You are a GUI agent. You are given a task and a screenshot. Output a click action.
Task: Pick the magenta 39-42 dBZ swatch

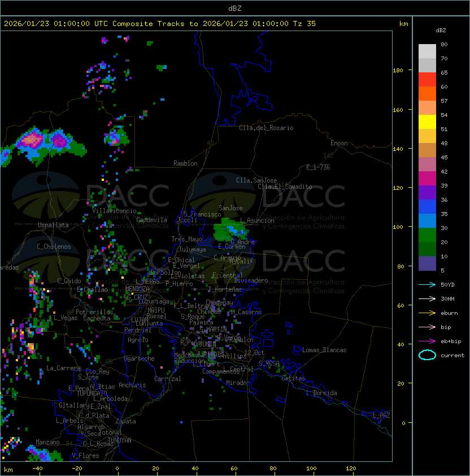point(427,179)
